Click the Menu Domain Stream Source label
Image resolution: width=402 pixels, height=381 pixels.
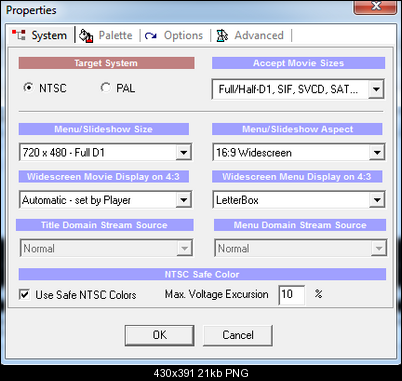coord(300,225)
